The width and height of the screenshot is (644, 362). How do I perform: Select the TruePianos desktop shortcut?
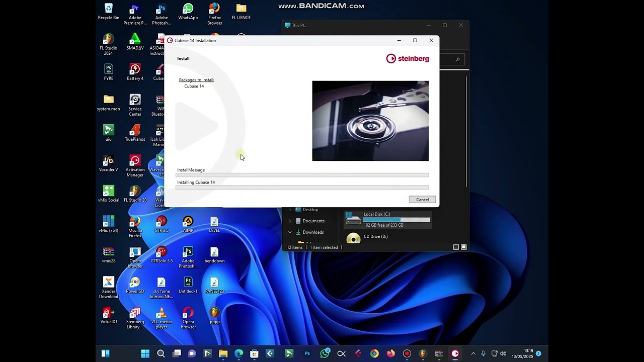pyautogui.click(x=135, y=133)
